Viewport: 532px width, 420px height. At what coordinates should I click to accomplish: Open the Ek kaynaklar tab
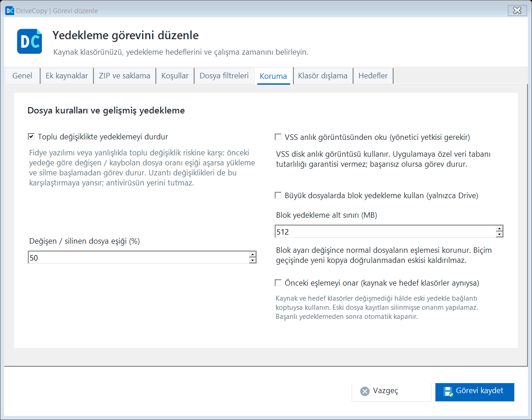pyautogui.click(x=67, y=76)
